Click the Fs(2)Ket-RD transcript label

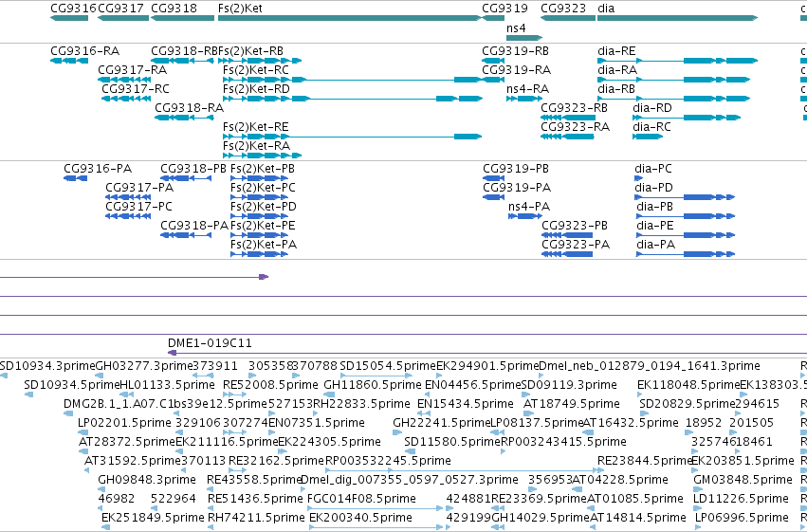coord(256,89)
